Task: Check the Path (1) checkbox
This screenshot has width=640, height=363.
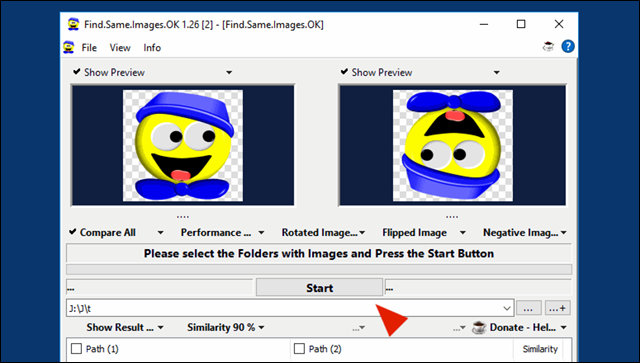Action: [76, 349]
